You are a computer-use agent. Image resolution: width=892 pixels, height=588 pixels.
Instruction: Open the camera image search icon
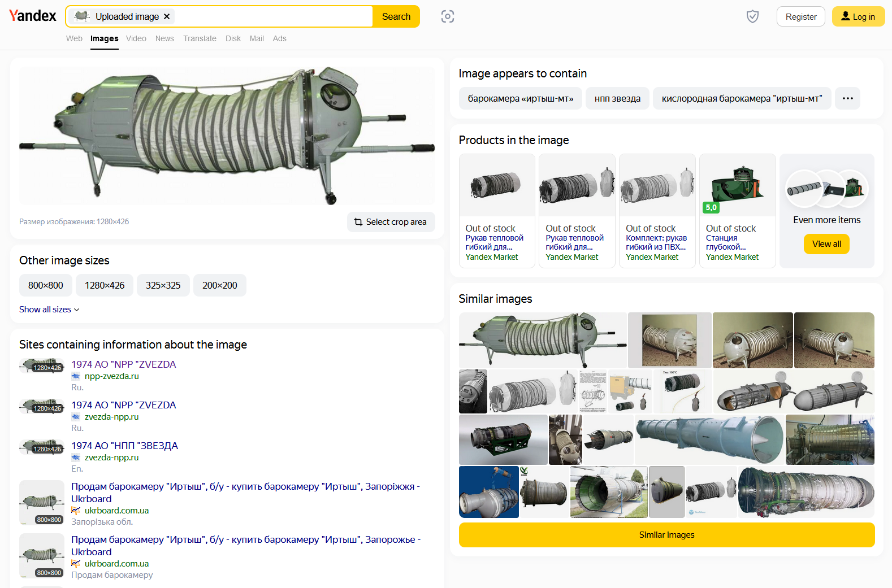click(x=448, y=16)
